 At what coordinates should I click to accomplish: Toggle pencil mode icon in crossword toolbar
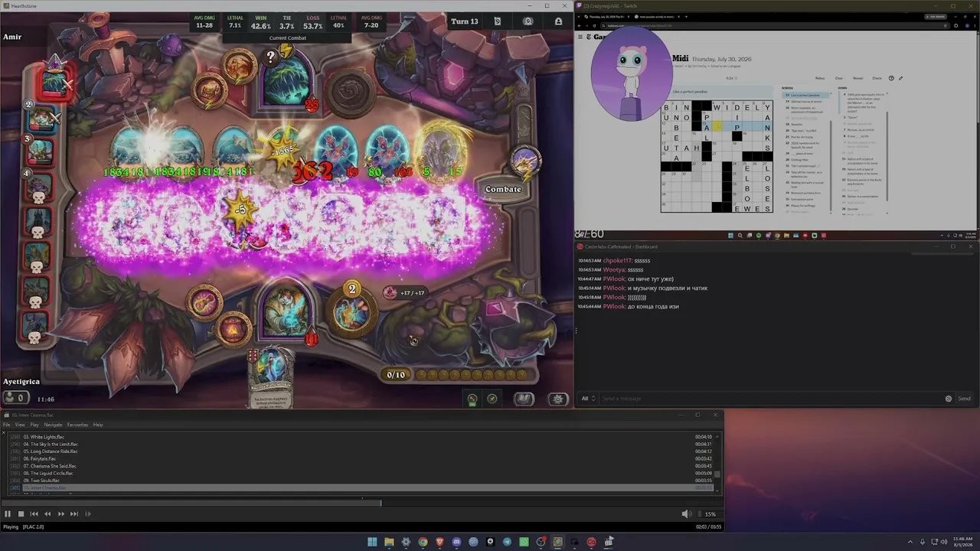pyautogui.click(x=901, y=78)
